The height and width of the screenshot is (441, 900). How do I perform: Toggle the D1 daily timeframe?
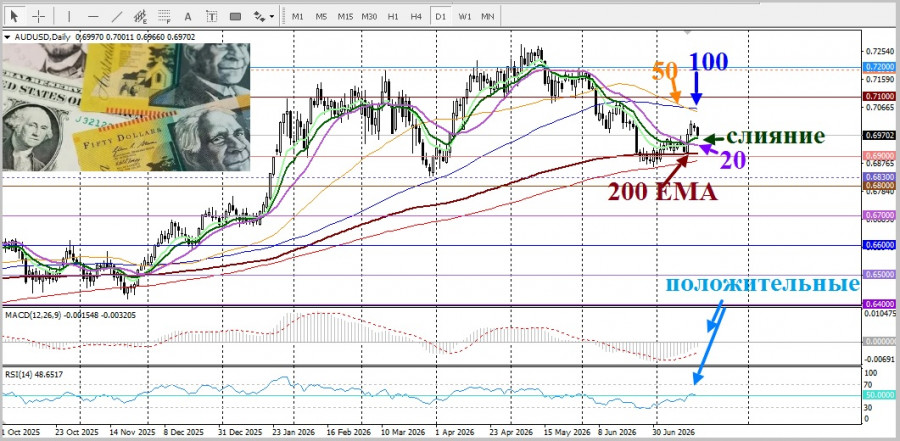(440, 16)
